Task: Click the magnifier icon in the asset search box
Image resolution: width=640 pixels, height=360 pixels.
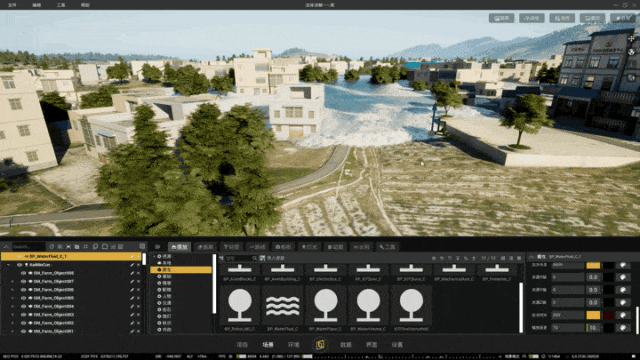Action: click(254, 258)
